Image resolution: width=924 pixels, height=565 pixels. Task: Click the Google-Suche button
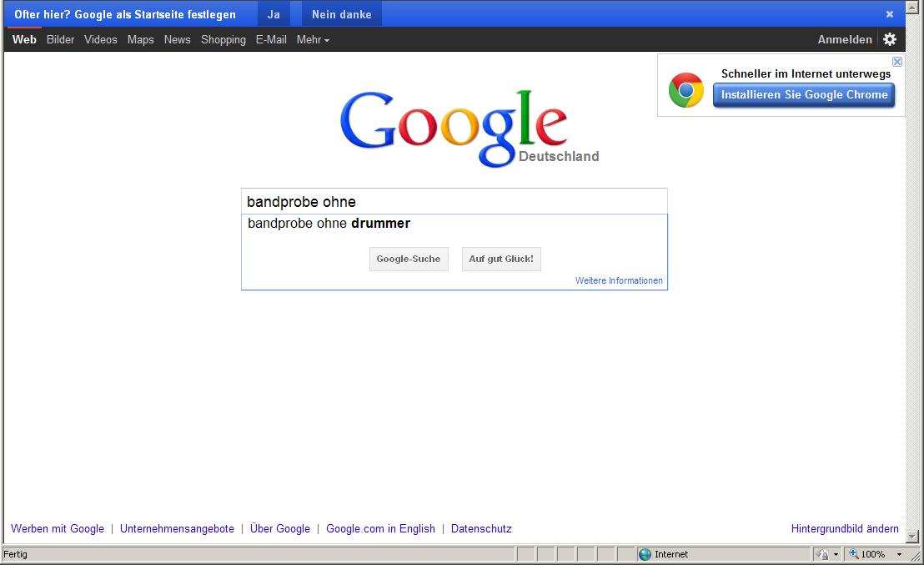click(x=409, y=259)
